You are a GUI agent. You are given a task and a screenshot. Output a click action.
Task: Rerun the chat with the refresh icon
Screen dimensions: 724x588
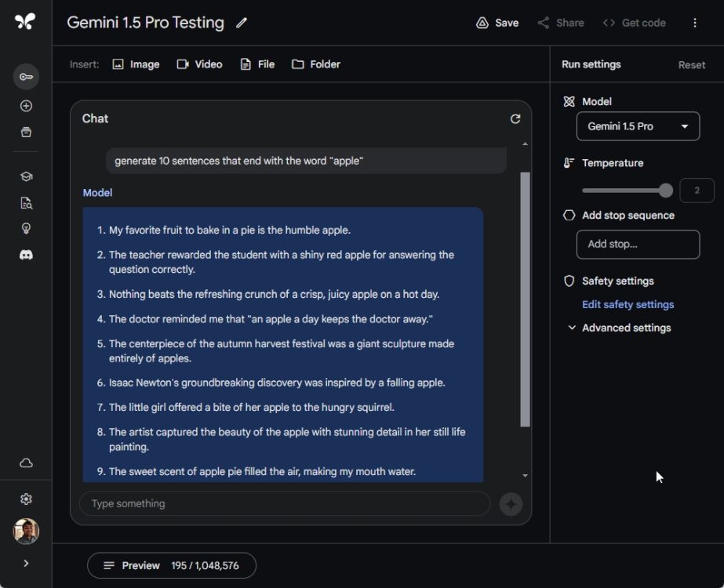515,118
